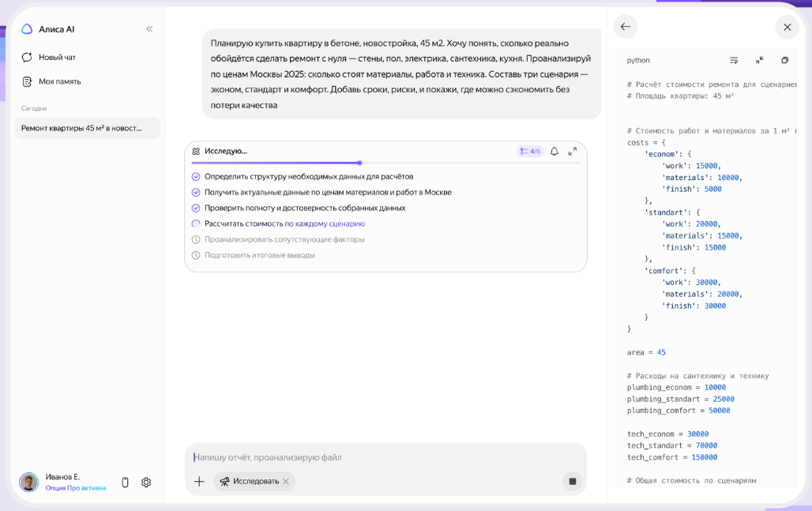812x511 pixels.
Task: Stop generation with the square button
Action: (x=572, y=480)
